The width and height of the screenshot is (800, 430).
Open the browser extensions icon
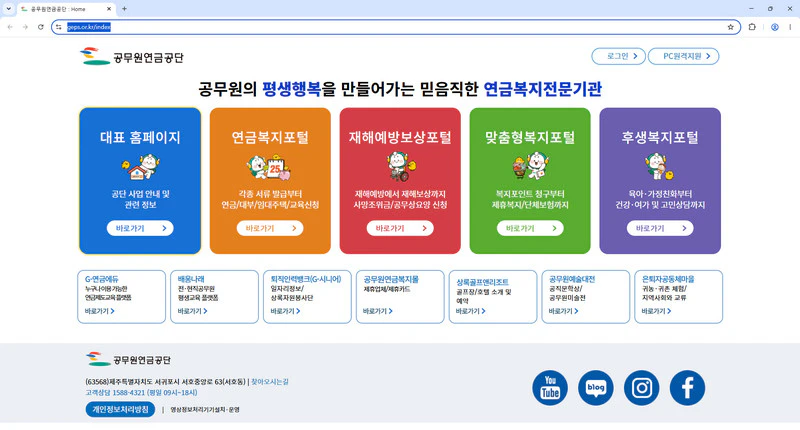tap(752, 27)
